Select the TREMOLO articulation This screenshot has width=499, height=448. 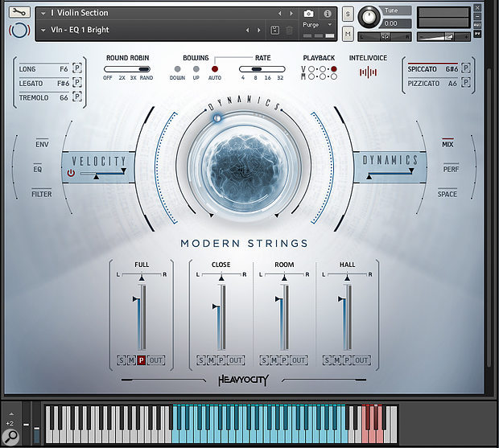(43, 97)
